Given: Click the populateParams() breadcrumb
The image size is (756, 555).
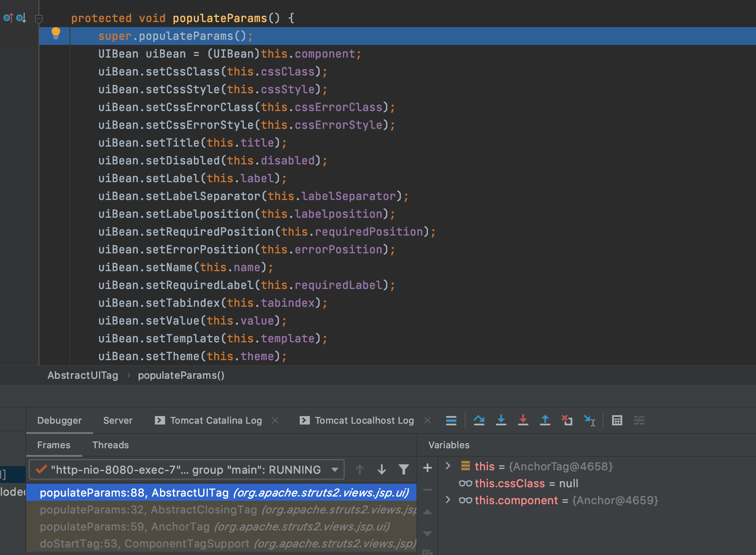Looking at the screenshot, I should point(181,375).
